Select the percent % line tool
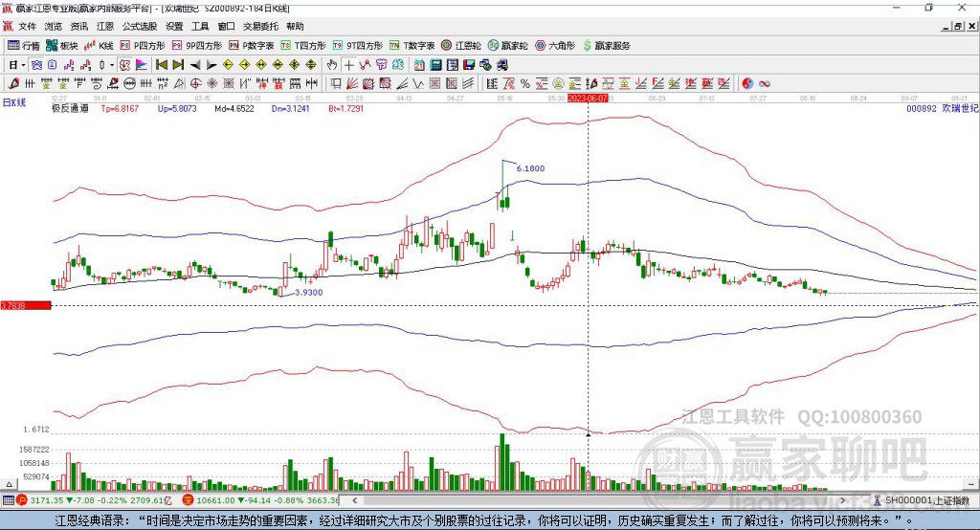This screenshot has height=530, width=980. (x=525, y=83)
